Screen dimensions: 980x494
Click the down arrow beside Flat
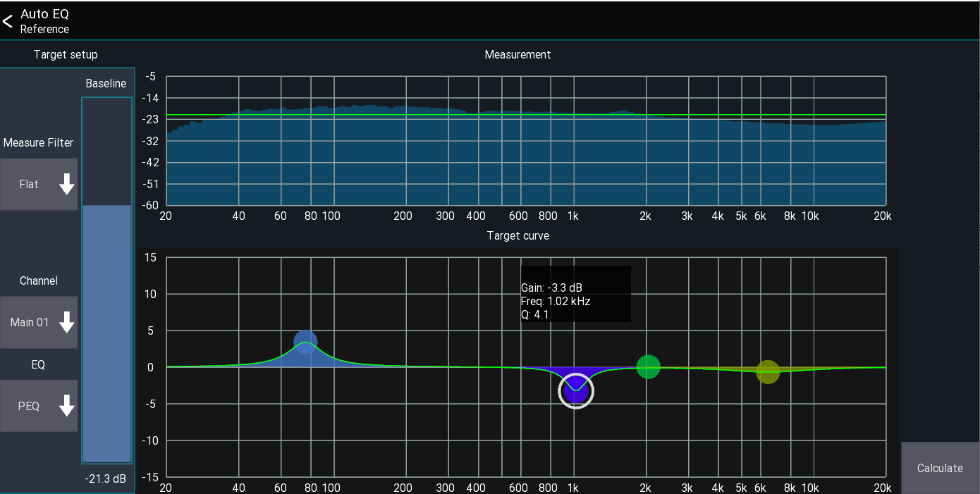click(x=67, y=184)
